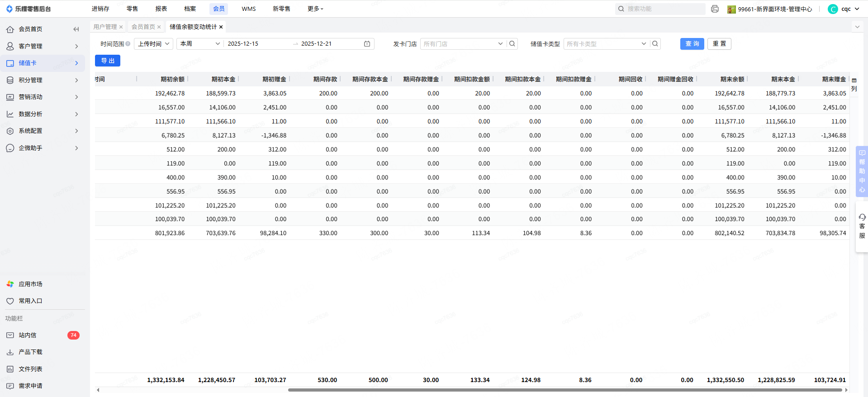Open the 上传时间 dropdown

pos(153,44)
